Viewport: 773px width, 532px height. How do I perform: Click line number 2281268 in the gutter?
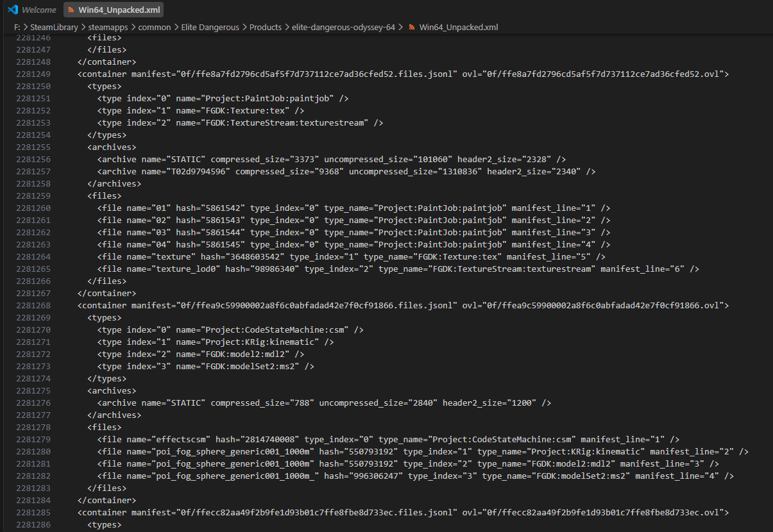[x=33, y=306]
